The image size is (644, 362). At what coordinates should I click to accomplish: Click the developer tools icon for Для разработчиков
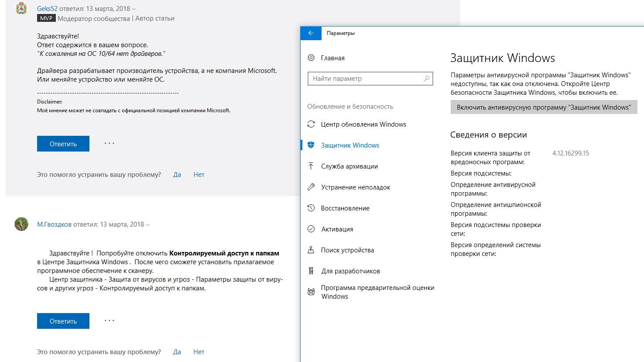tap(311, 271)
